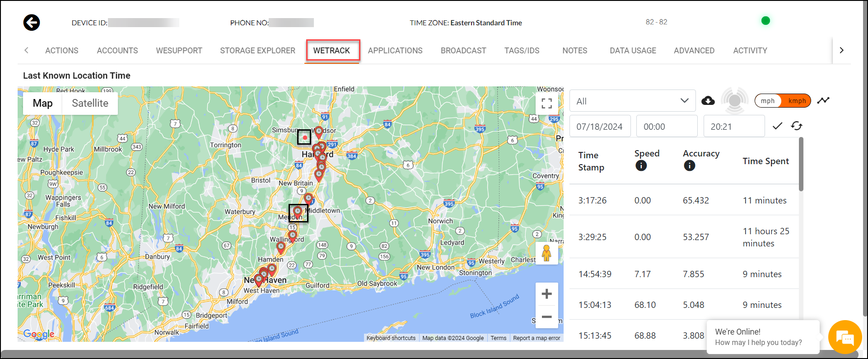
Task: Click the Accuracy info icon
Action: 689,166
